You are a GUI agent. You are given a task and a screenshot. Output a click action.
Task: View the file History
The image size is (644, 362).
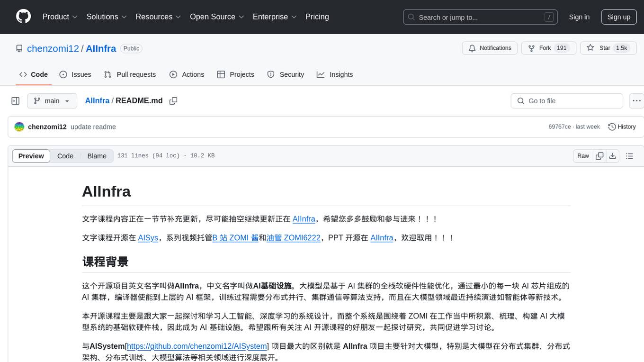point(622,127)
